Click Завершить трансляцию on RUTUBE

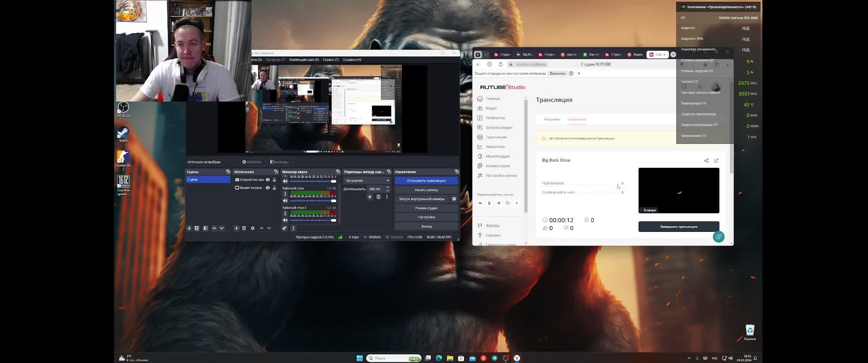click(679, 227)
